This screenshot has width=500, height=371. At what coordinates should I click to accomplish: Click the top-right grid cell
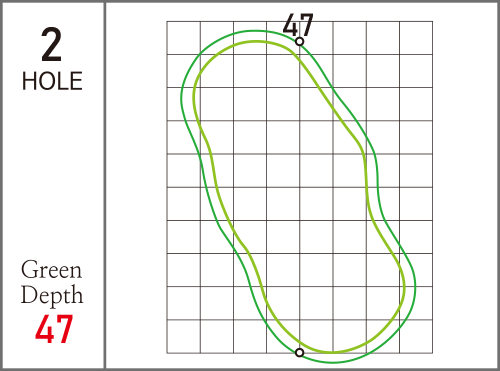coord(416,38)
